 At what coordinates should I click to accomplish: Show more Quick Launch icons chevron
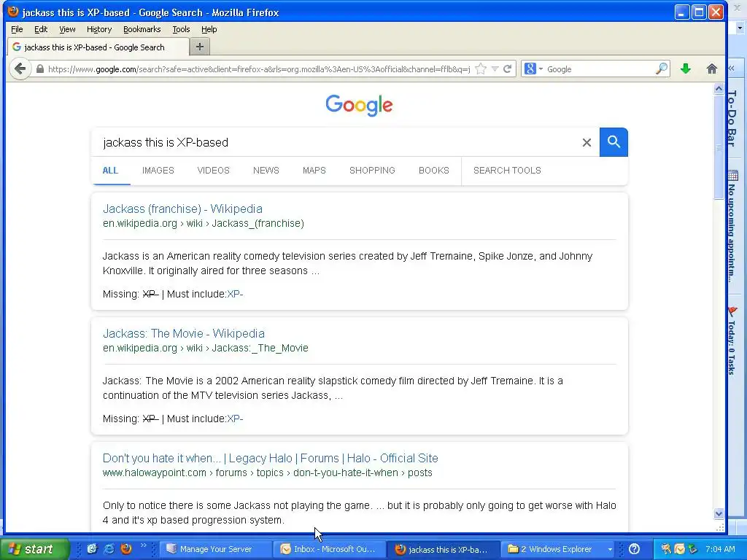(143, 545)
